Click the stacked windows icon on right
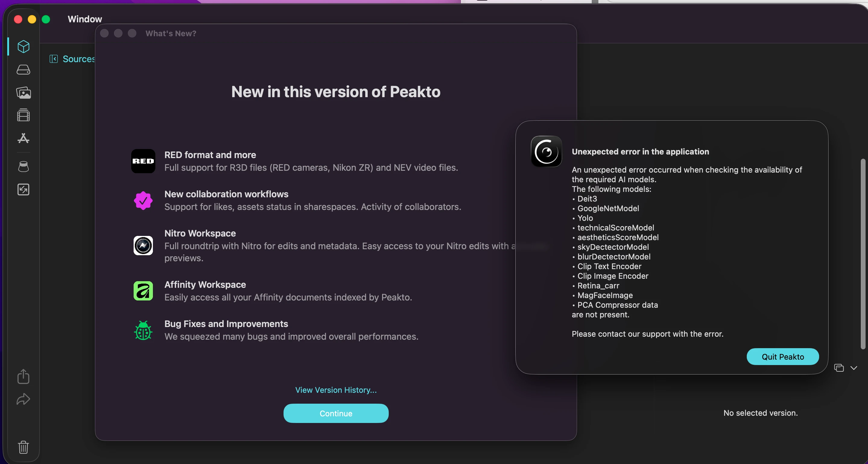This screenshot has width=868, height=464. (839, 368)
